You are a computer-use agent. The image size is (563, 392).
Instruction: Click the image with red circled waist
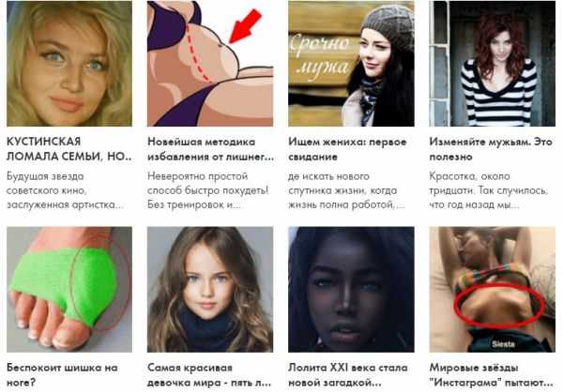click(x=493, y=290)
